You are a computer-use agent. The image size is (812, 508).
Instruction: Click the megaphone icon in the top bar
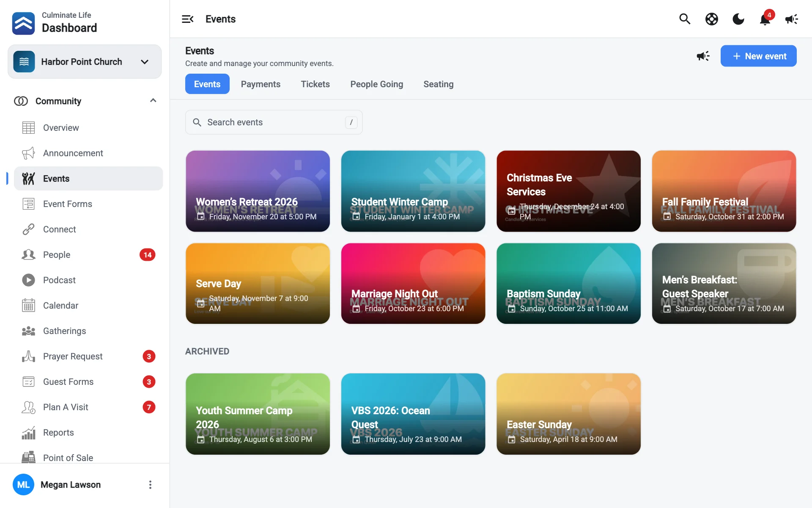[792, 19]
